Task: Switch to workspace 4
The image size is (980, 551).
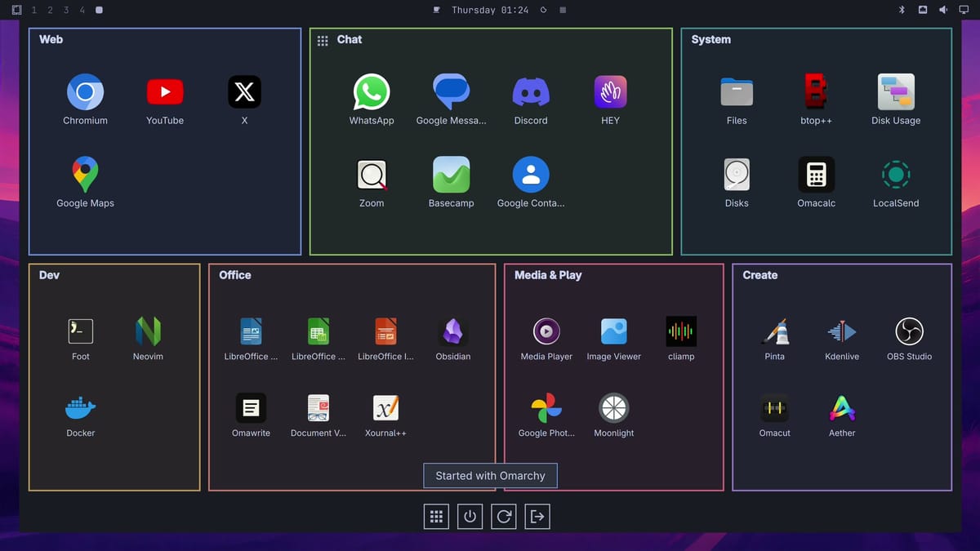Action: (82, 10)
